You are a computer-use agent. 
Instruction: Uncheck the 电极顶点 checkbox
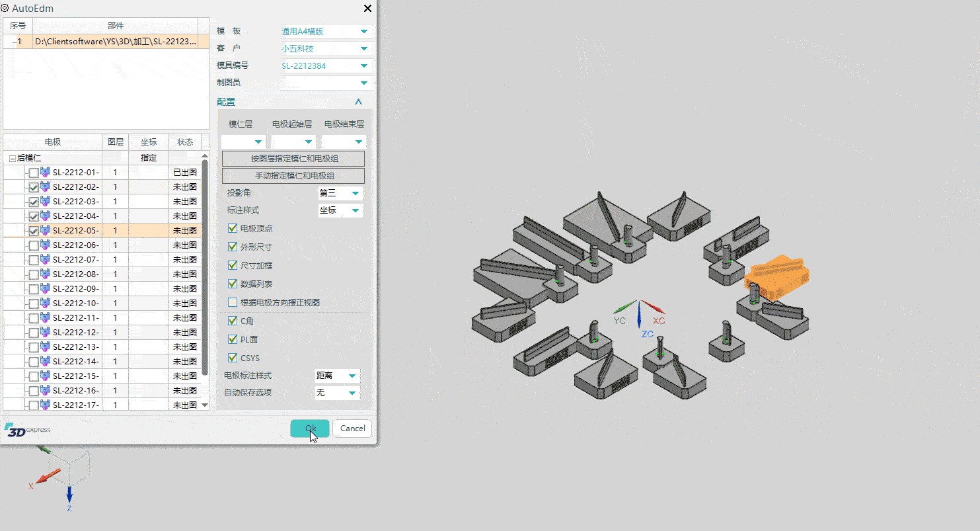(233, 228)
